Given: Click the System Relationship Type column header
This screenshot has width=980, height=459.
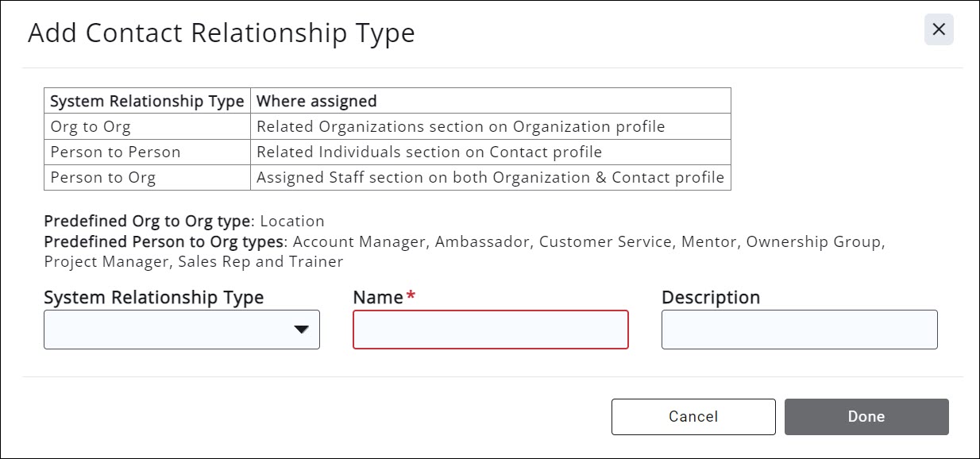Looking at the screenshot, I should pyautogui.click(x=147, y=101).
